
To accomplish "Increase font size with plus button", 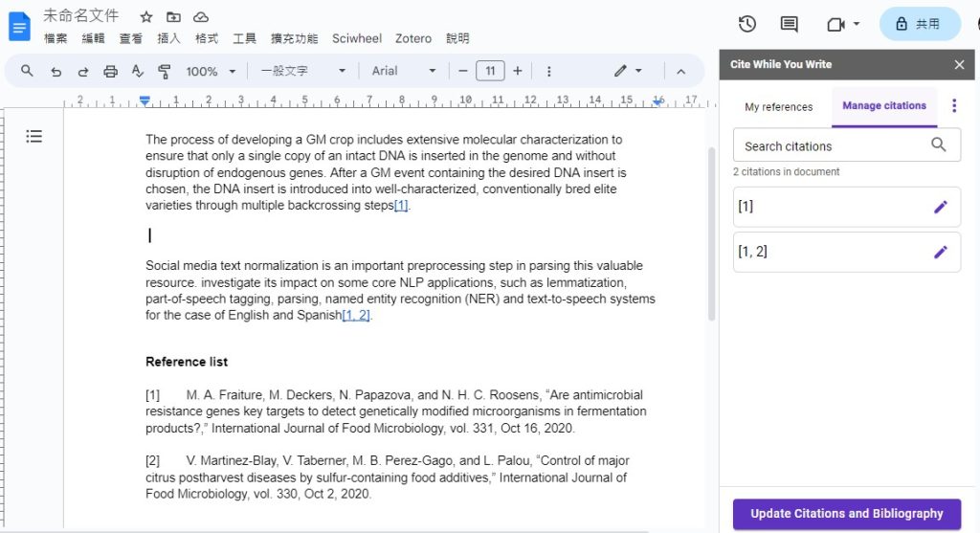I will tap(518, 71).
